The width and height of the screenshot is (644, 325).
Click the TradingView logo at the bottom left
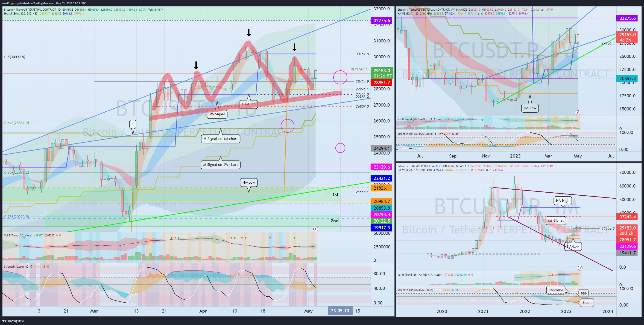(13, 321)
